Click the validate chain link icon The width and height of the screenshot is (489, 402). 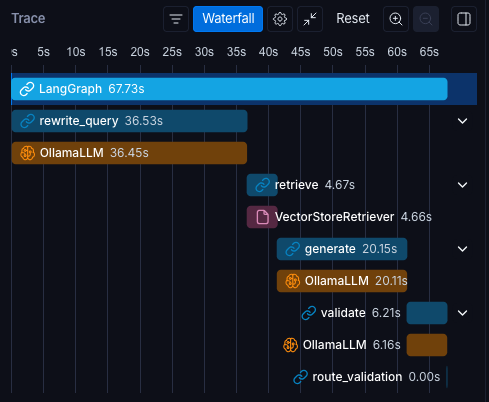pos(309,313)
